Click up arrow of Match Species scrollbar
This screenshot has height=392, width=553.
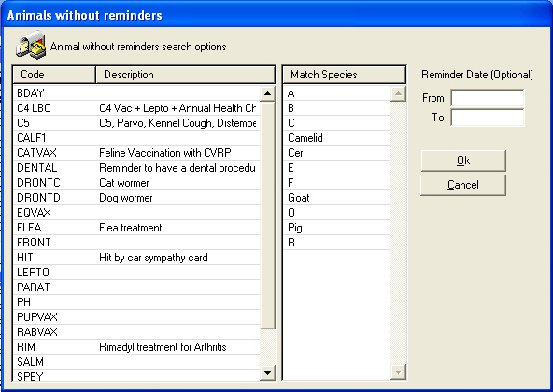(x=398, y=93)
